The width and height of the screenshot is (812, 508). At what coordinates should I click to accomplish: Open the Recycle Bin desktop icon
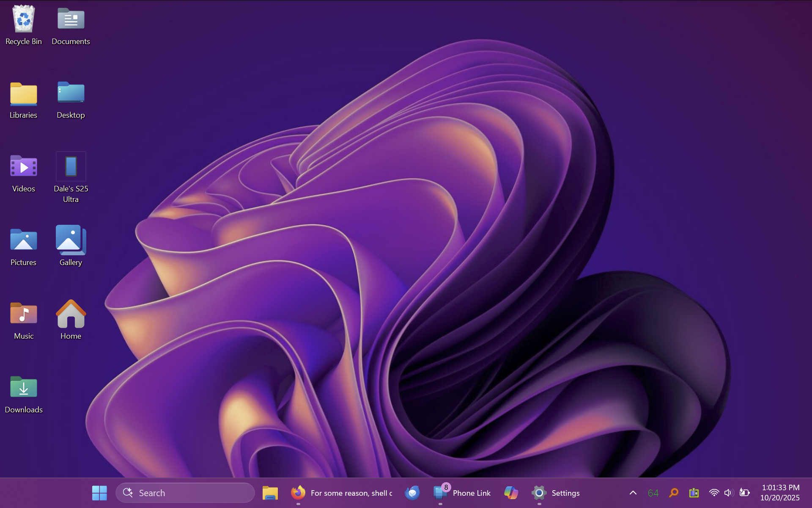24,20
